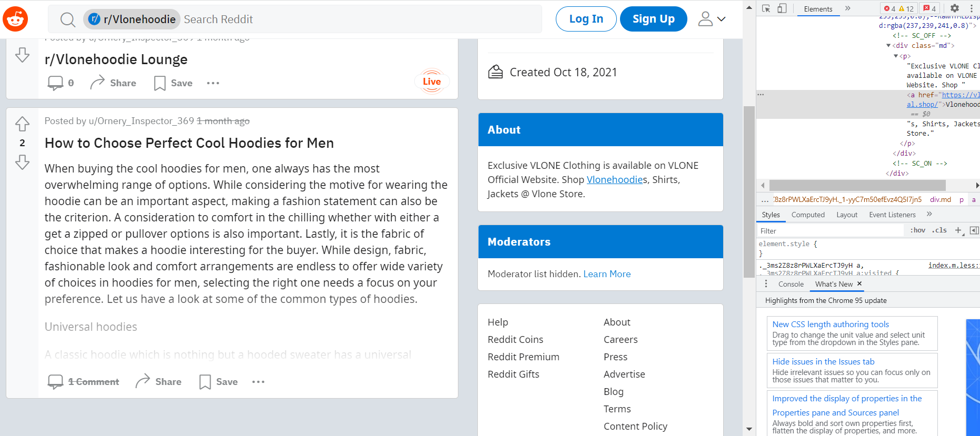Screen dimensions: 980x436
Task: Click the breadcrumb ellipsis in DevTools
Action: [765, 200]
